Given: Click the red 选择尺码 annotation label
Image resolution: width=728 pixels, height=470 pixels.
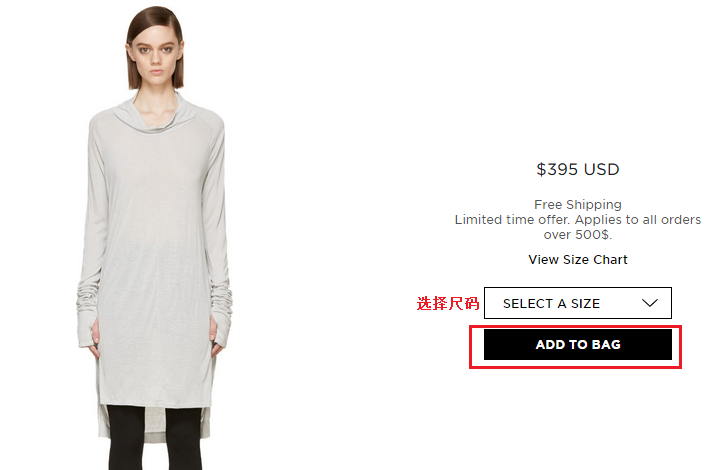Looking at the screenshot, I should 448,303.
